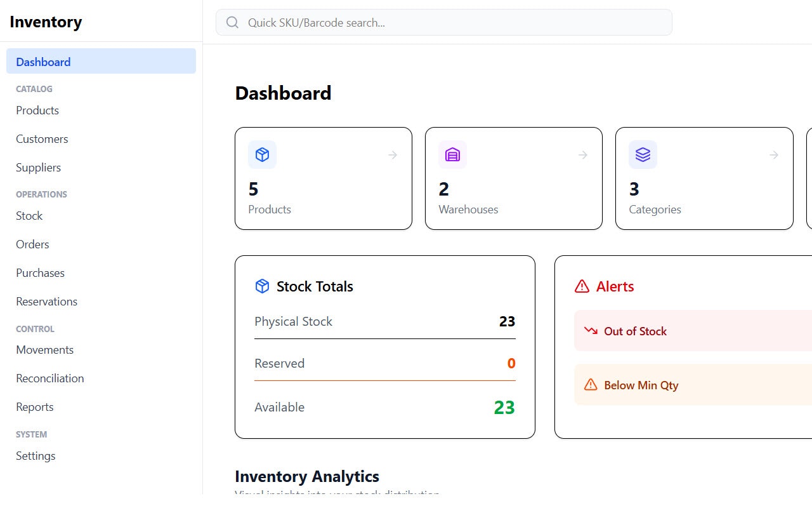Click the Warehouses building icon
Viewport: 812px width, 508px height.
(452, 154)
